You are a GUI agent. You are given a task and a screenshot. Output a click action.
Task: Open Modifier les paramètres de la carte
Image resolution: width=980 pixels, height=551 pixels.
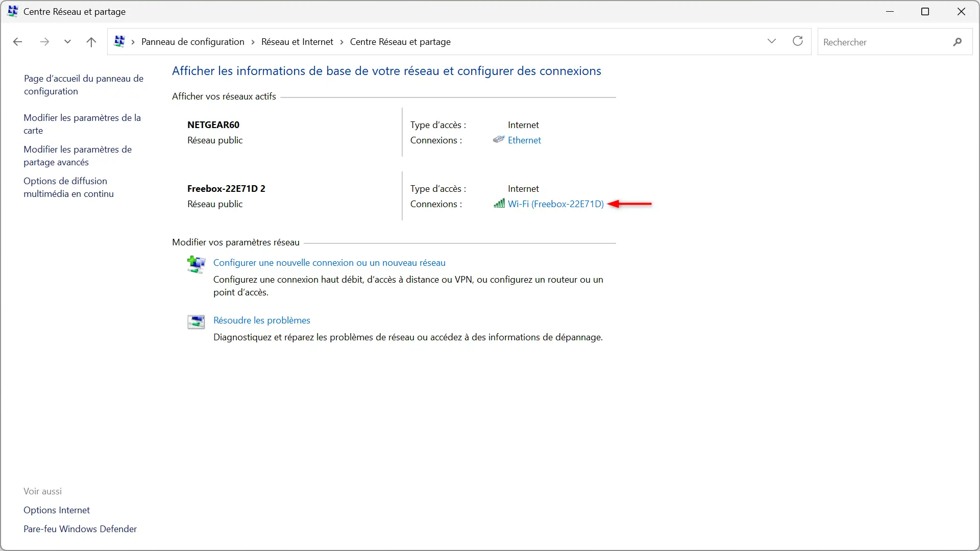(82, 124)
